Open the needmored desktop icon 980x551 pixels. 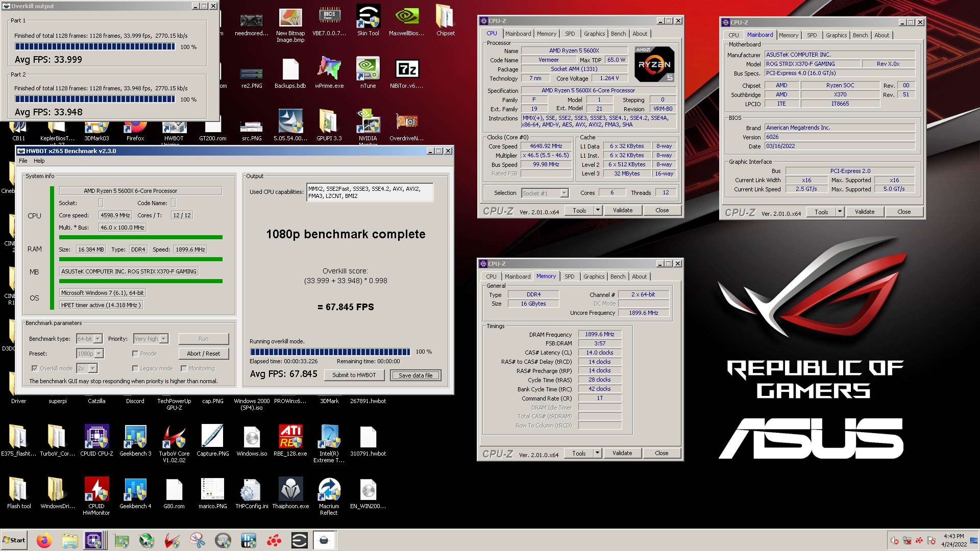click(x=252, y=23)
